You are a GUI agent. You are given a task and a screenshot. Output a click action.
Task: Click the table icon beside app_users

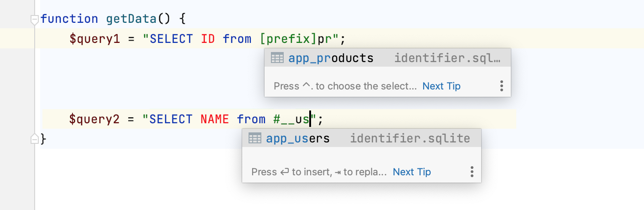255,138
